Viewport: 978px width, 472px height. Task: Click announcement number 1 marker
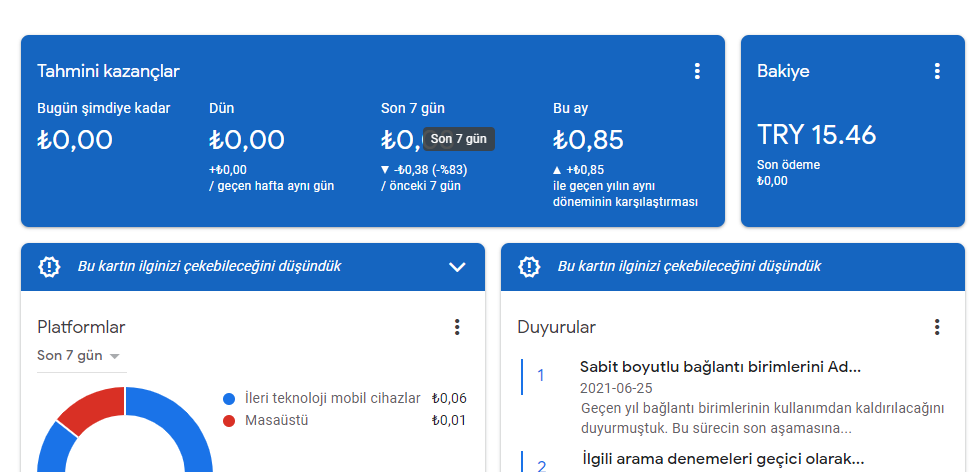541,375
